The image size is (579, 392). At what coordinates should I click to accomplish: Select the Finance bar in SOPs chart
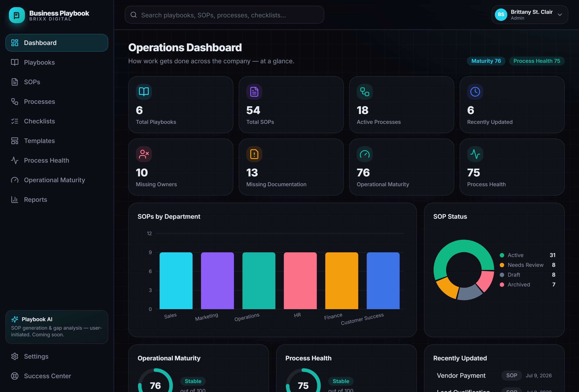(x=342, y=281)
